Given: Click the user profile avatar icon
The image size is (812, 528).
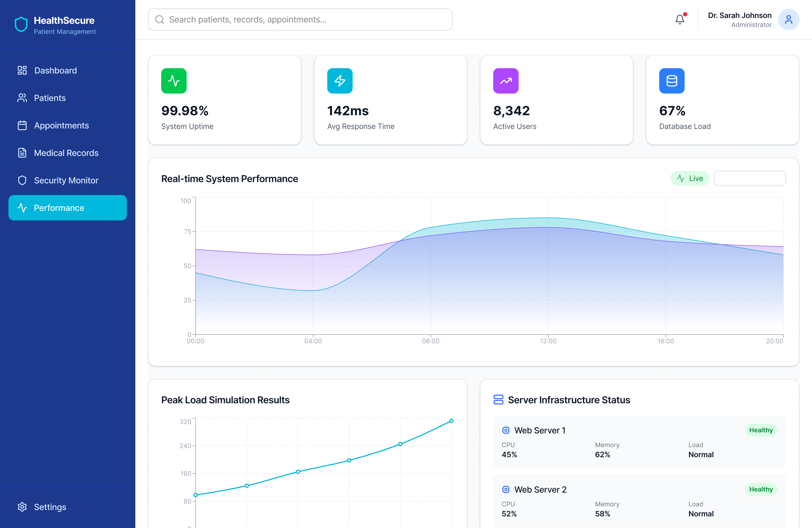Looking at the screenshot, I should point(788,20).
